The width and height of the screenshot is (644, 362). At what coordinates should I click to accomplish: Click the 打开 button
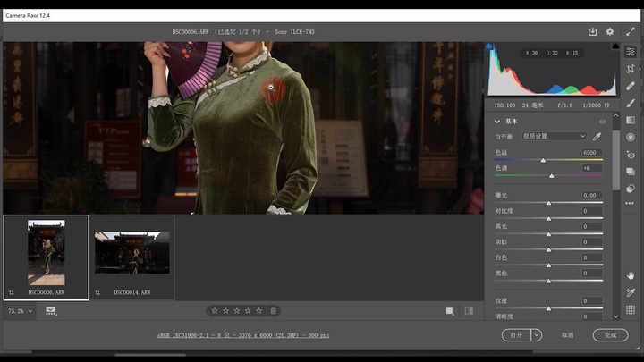pyautogui.click(x=516, y=334)
